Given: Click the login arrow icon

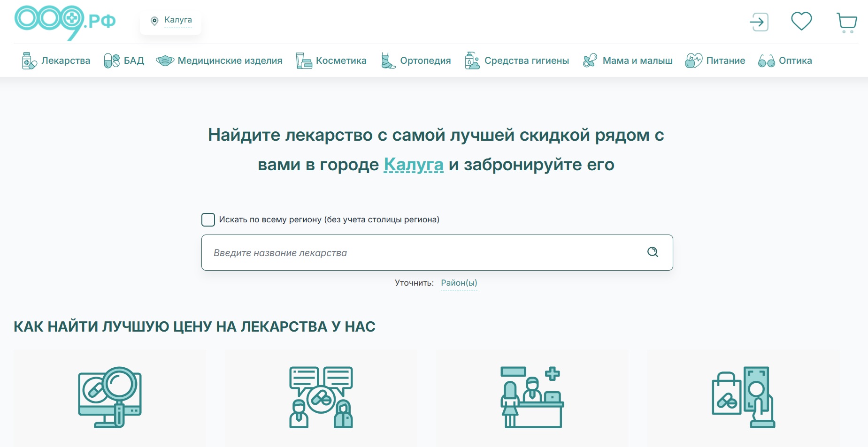Looking at the screenshot, I should (x=759, y=22).
